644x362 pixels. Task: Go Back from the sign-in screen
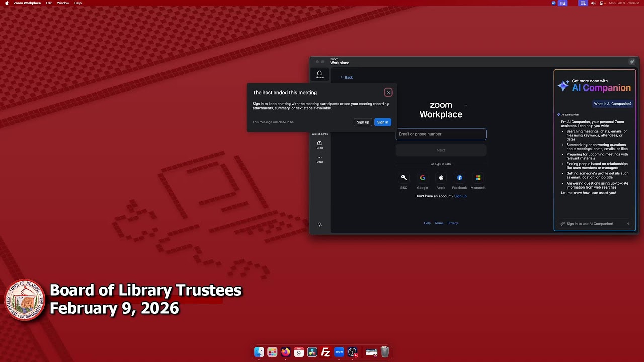point(346,77)
